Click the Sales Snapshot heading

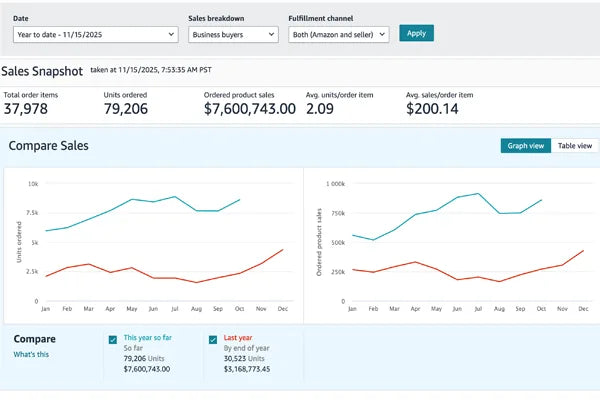(42, 71)
